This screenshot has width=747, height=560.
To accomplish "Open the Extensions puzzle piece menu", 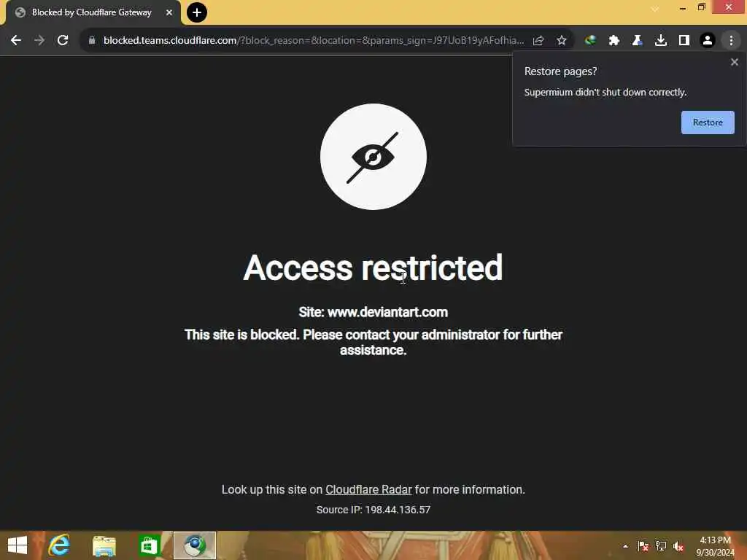I will [614, 41].
